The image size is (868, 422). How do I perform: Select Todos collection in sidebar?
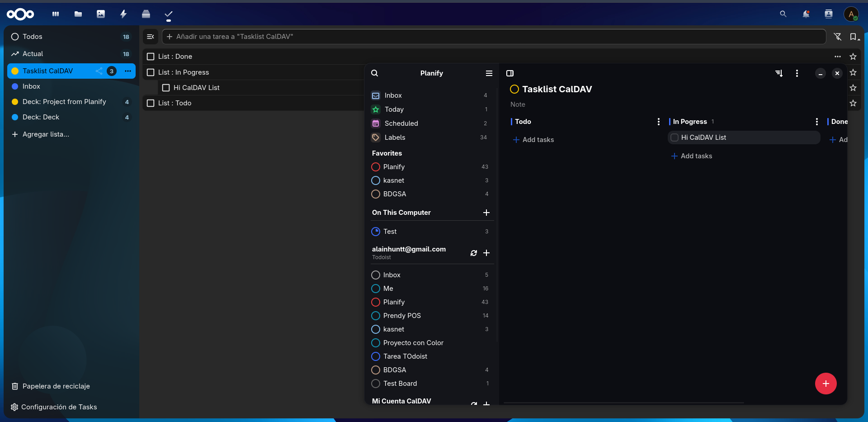[x=71, y=37]
